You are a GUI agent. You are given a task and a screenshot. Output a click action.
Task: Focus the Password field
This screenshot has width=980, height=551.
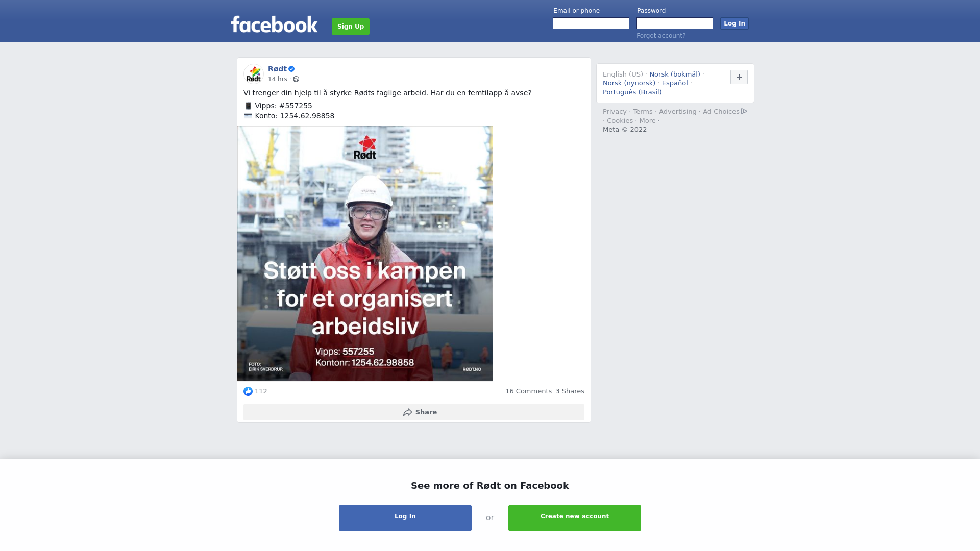coord(675,23)
